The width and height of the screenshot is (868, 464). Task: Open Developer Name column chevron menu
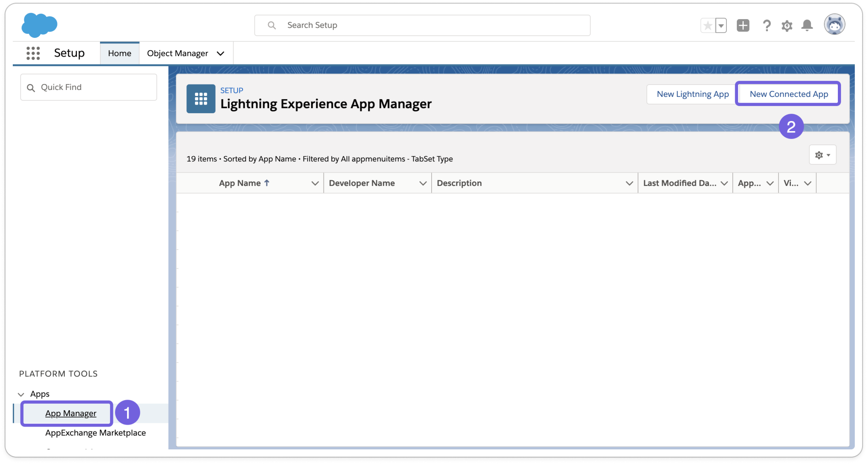click(x=423, y=183)
